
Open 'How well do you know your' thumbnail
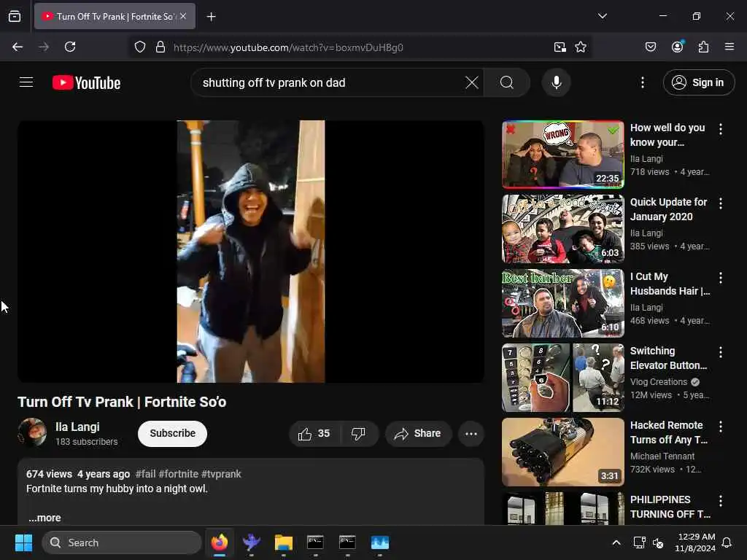coord(562,155)
